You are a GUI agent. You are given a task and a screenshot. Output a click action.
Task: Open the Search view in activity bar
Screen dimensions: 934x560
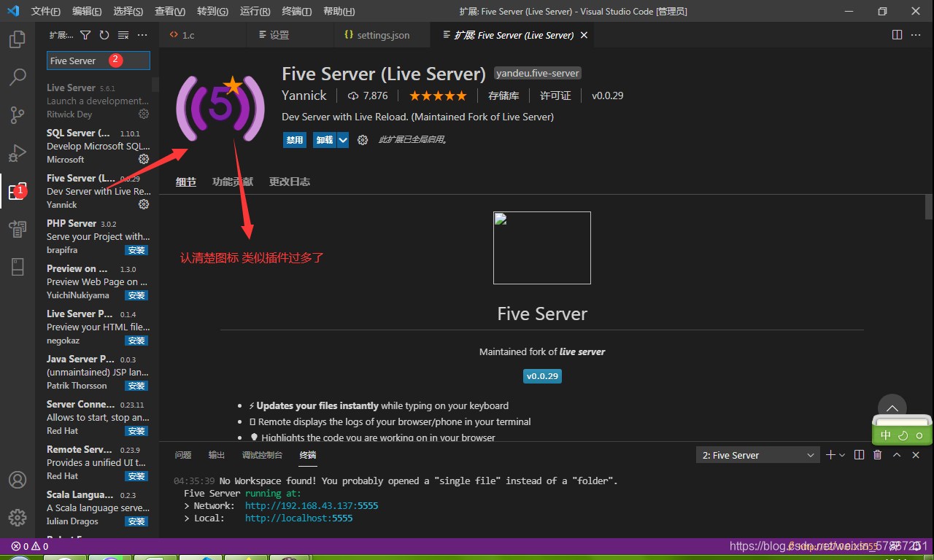pos(18,77)
